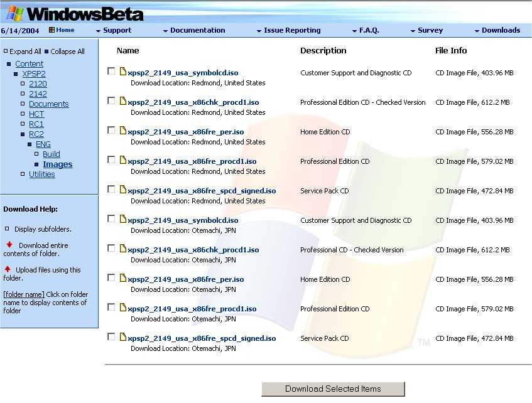Collapse the Content tree node square
The image size is (532, 403).
tap(9, 64)
